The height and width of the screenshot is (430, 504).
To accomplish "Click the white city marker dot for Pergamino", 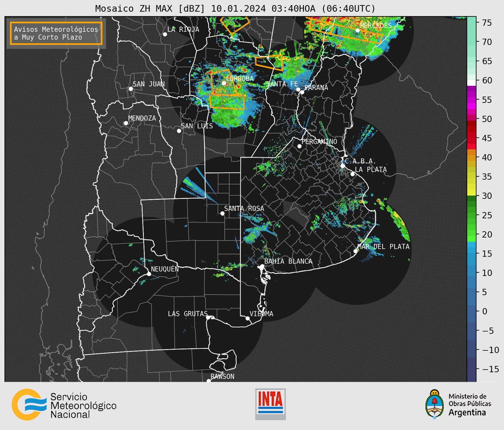I will pyautogui.click(x=299, y=146).
